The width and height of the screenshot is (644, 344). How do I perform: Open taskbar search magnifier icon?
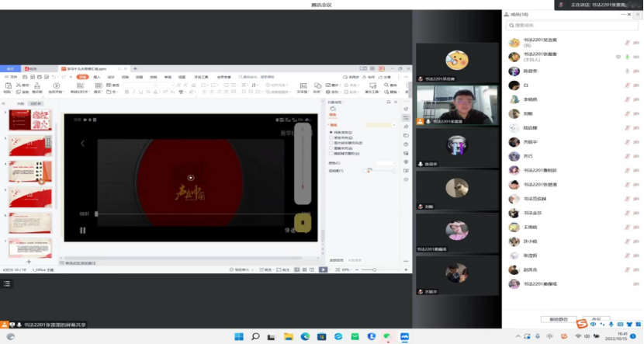click(x=254, y=336)
